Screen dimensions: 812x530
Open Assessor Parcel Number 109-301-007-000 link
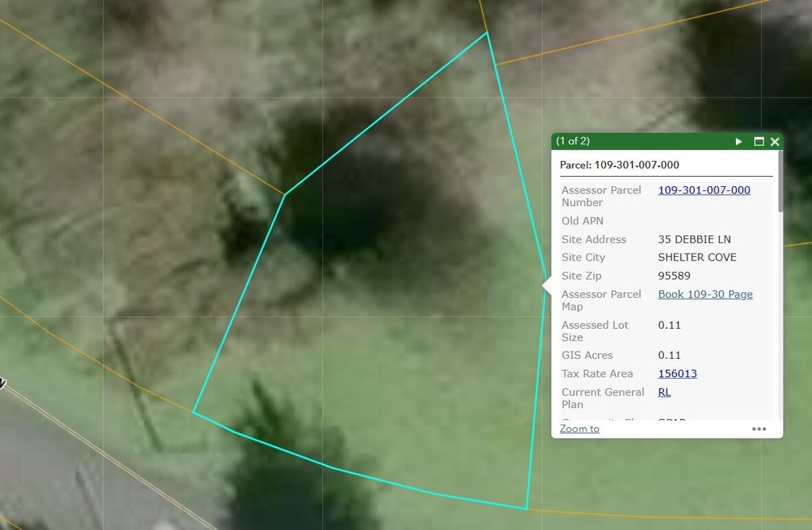[704, 190]
